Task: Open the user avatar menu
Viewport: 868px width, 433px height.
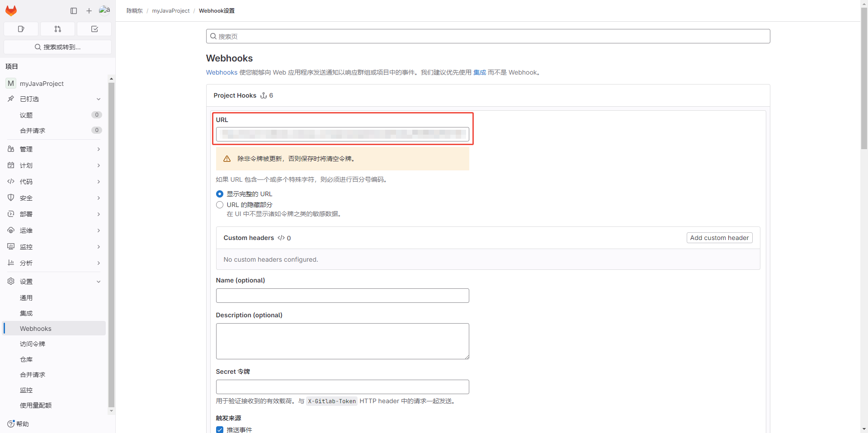Action: point(104,10)
